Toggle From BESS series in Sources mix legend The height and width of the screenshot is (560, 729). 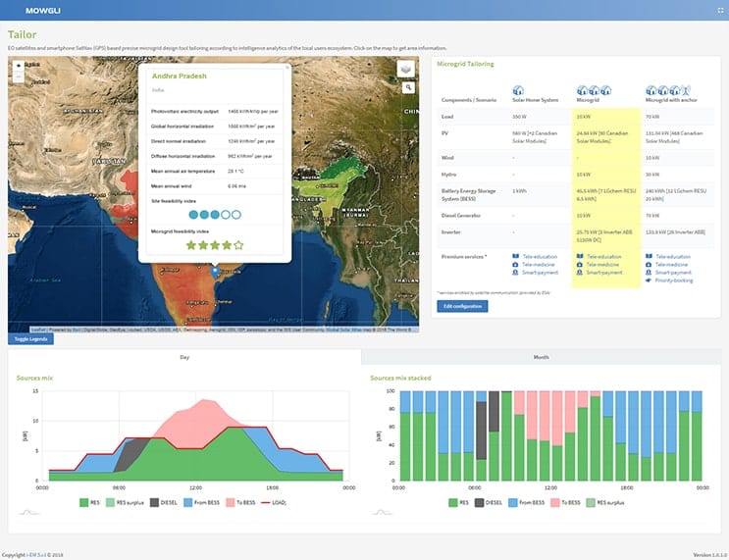coord(201,502)
